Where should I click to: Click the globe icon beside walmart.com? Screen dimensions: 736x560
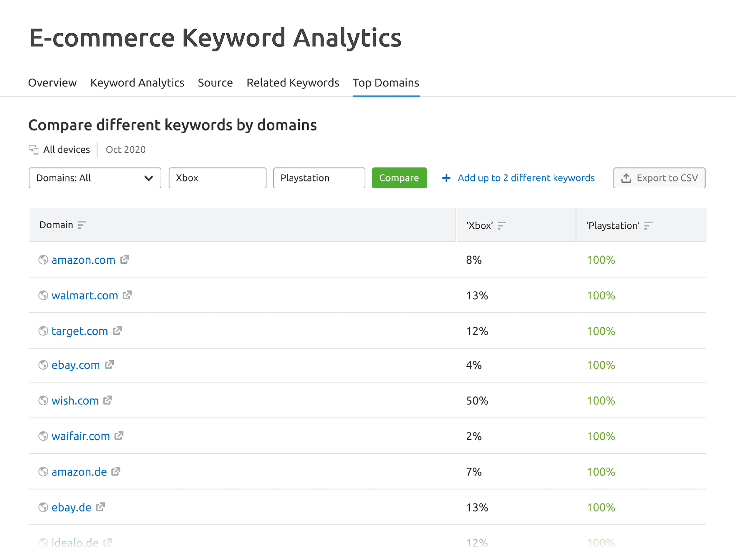click(43, 295)
